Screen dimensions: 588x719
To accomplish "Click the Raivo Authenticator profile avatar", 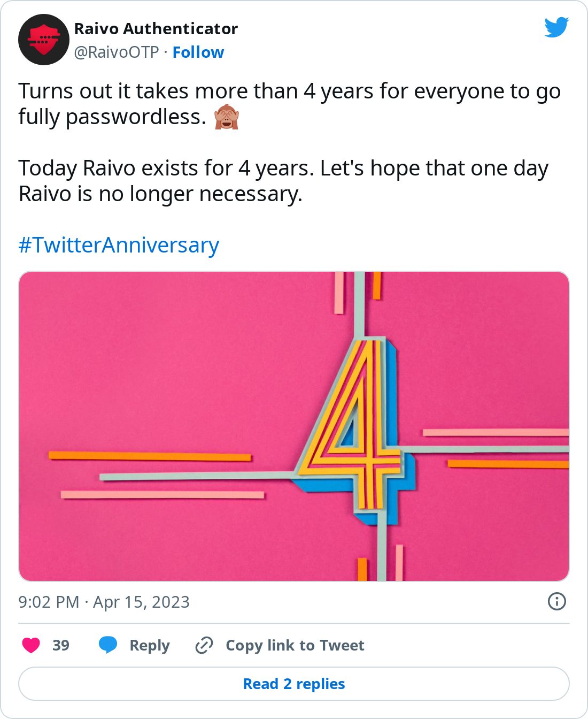I will 44,40.
